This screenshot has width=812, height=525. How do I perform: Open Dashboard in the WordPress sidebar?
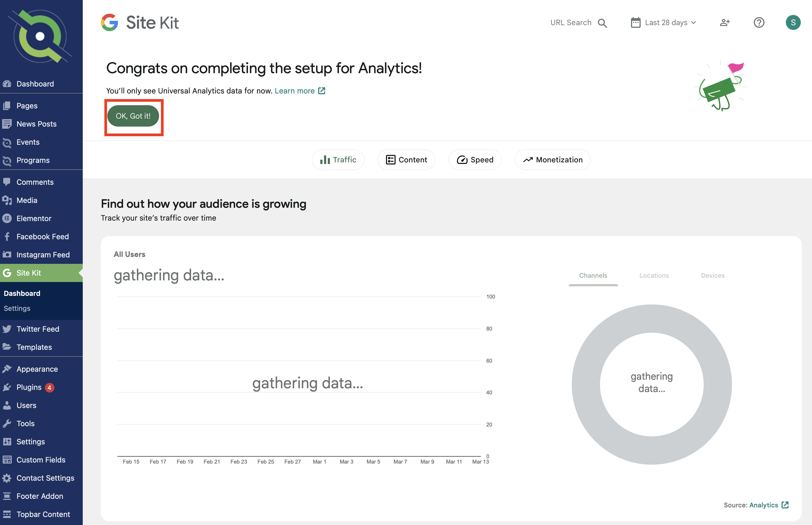[41, 84]
